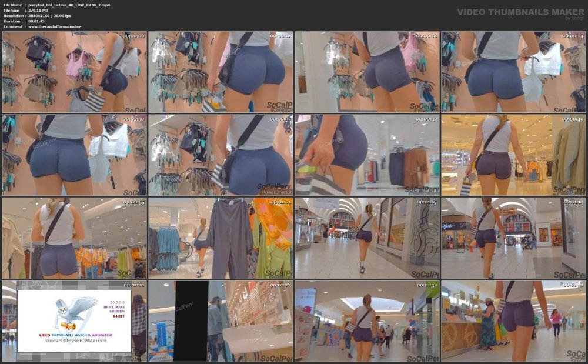Click the resolution value 3840x2160 / 30.00 fps
The height and width of the screenshot is (364, 588).
point(49,16)
